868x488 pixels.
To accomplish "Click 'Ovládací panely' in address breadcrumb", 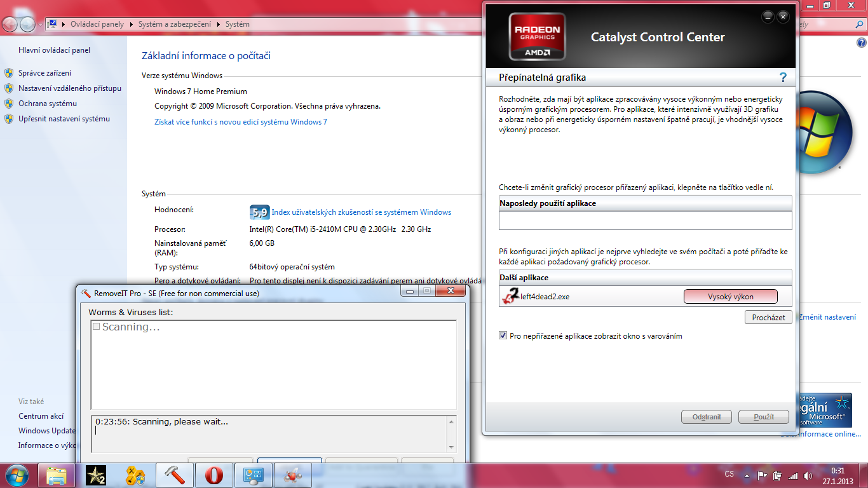I will 97,24.
